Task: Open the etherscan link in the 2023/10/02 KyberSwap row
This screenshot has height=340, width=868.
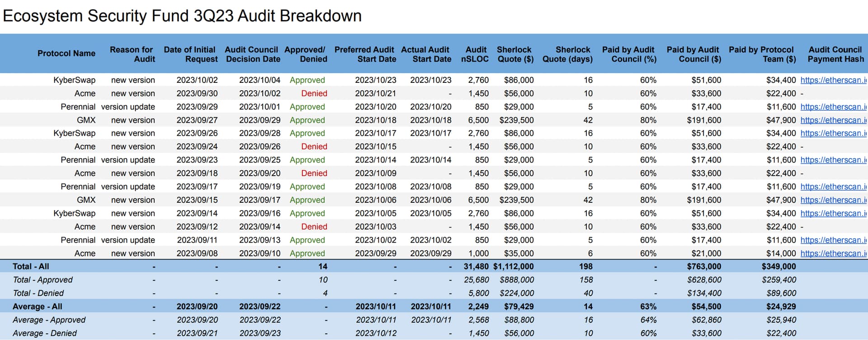Action: (x=834, y=80)
